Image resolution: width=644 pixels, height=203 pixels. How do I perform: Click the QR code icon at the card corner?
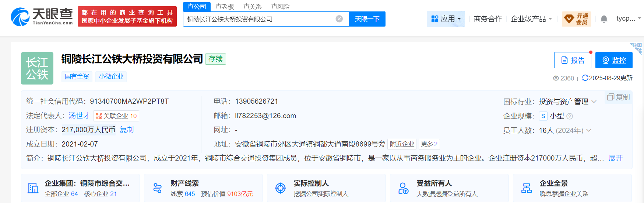[636, 48]
